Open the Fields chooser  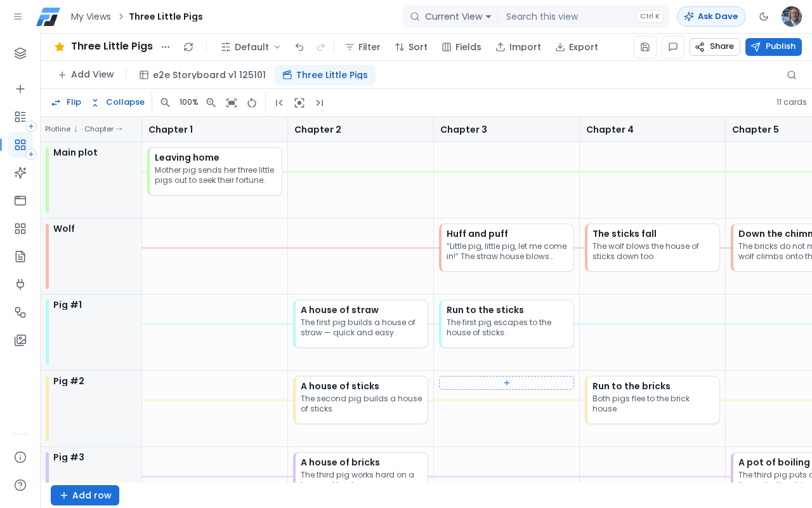pos(461,47)
